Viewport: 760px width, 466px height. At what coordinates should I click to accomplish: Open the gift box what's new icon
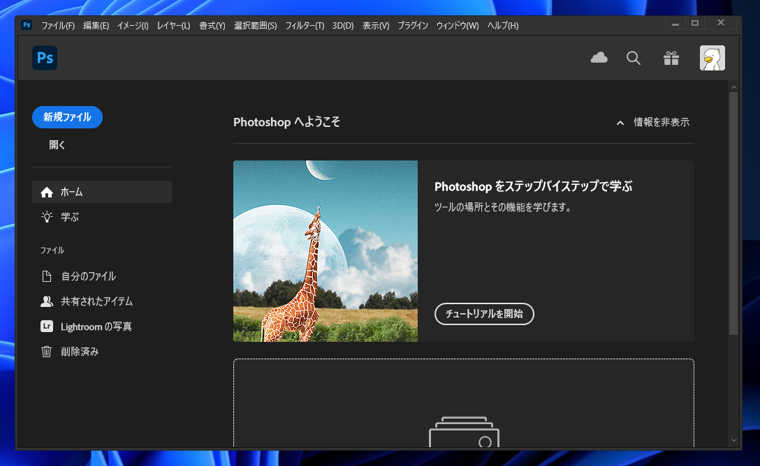pos(671,58)
